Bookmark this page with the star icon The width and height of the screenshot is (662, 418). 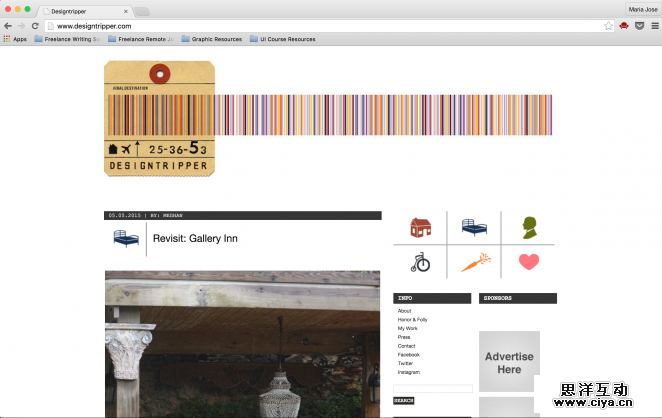[x=608, y=26]
